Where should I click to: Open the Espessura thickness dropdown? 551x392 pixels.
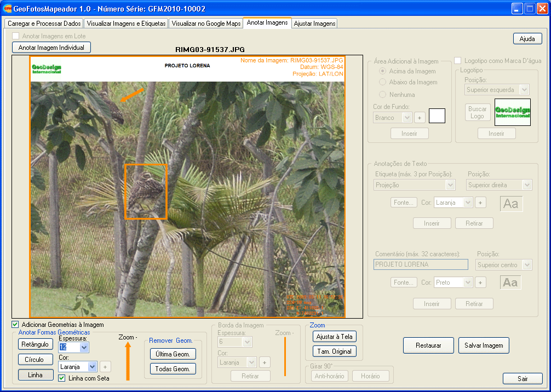(84, 348)
